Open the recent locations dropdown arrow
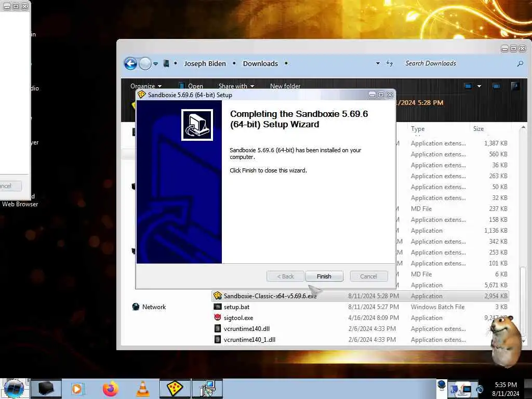The image size is (532, 399). click(x=155, y=64)
